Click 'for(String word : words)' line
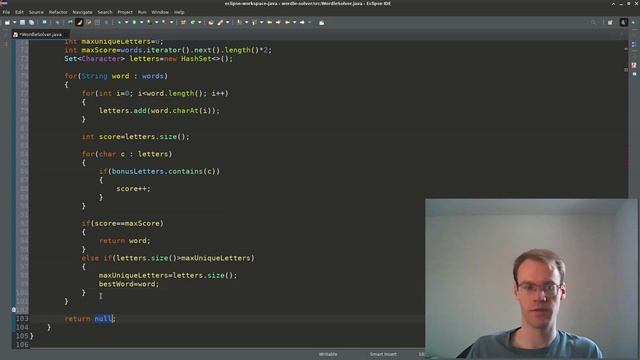The width and height of the screenshot is (640, 360). point(116,76)
